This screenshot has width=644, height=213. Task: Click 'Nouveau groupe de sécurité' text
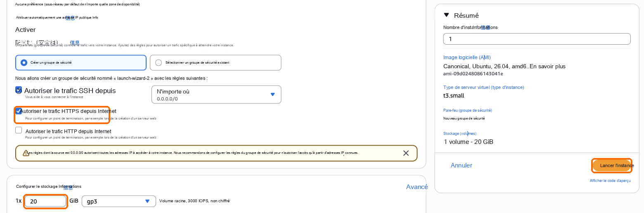(x=464, y=118)
